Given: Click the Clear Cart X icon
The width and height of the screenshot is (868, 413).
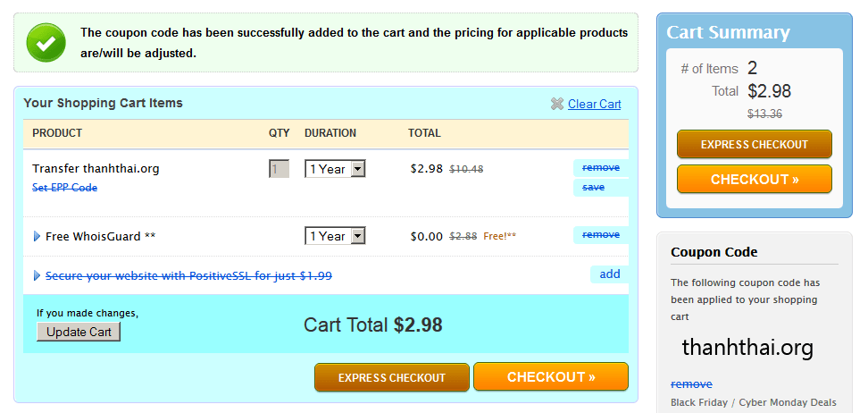Looking at the screenshot, I should point(557,105).
